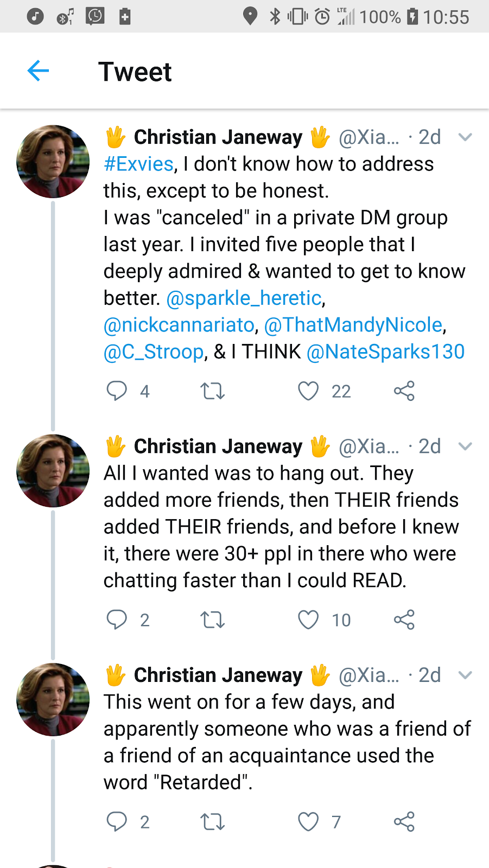Viewport: 489px width, 868px height.
Task: Like the tweet with 10 likes
Action: click(x=308, y=620)
